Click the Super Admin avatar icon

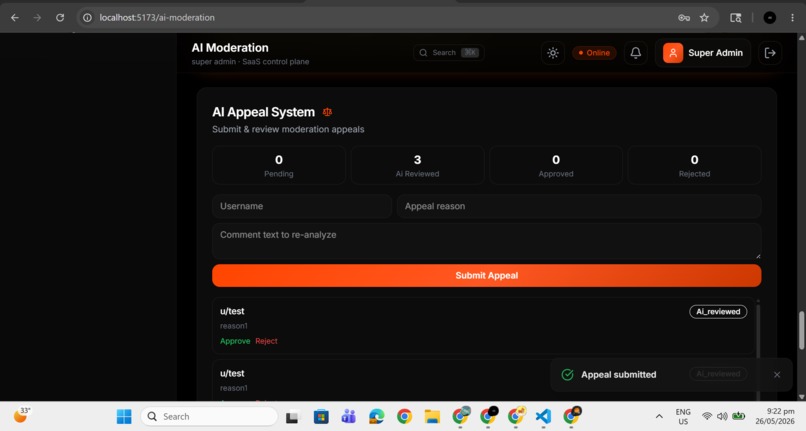[x=673, y=53]
